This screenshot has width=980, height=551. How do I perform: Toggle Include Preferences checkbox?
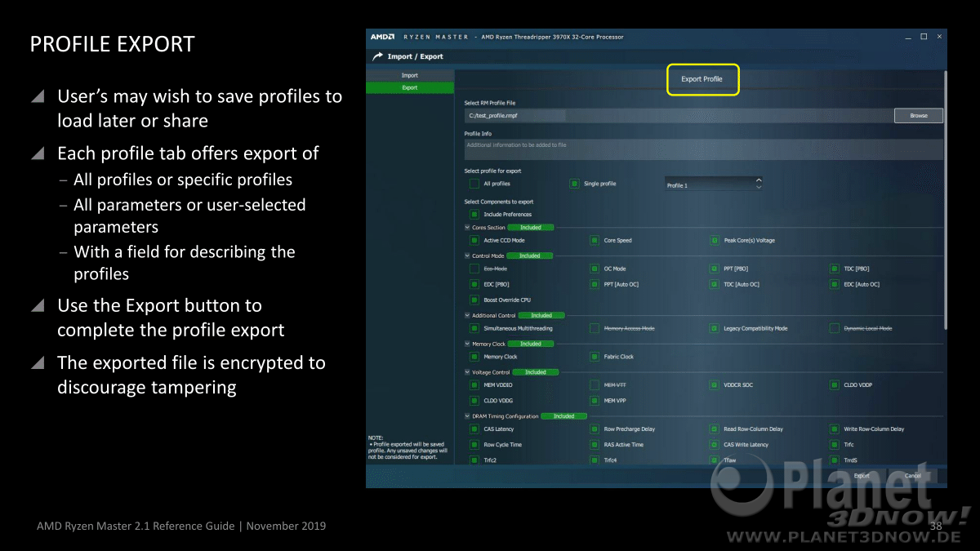click(474, 215)
